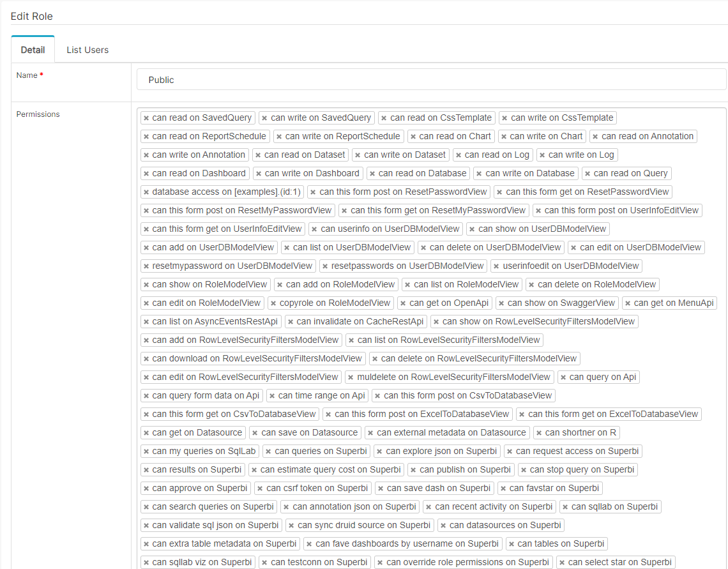728x569 pixels.
Task: Click 'can get on Datasource' text
Action: click(x=197, y=432)
